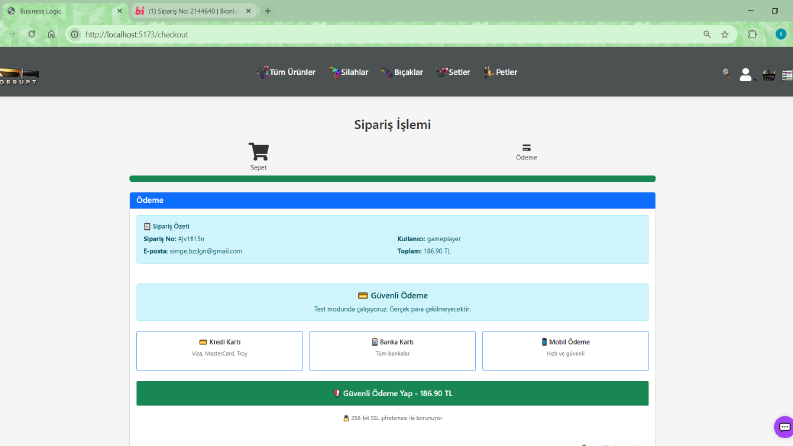Click the rightmost header icon next to basket
Image resolution: width=793 pixels, height=446 pixels.
click(x=787, y=75)
